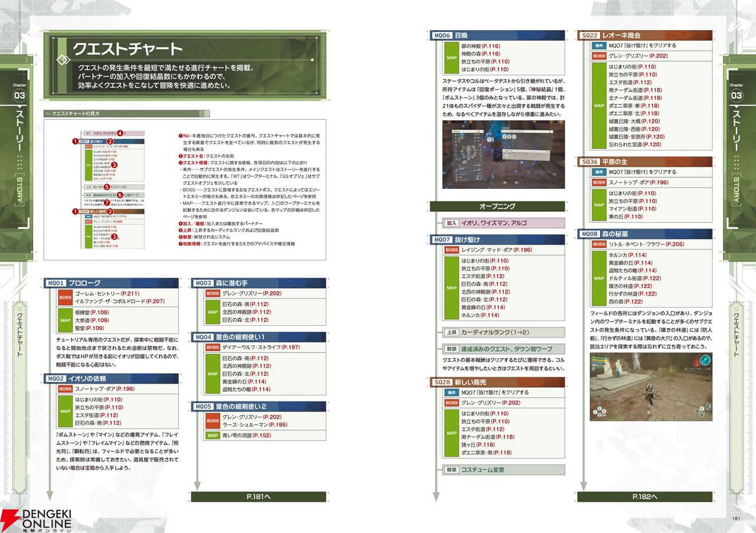Select グレン・グリズリー(P.202) under SQ22 レオーネ商会

click(x=638, y=56)
